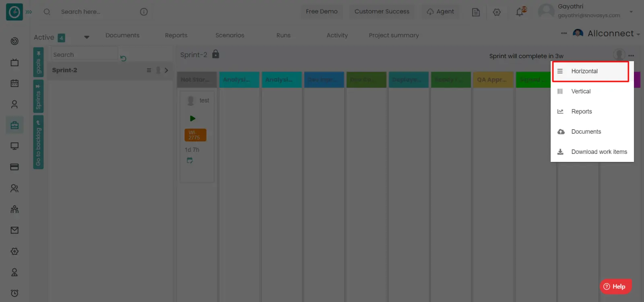Image resolution: width=644 pixels, height=302 pixels.
Task: Expand the Active projects dropdown arrow
Action: pyautogui.click(x=87, y=37)
